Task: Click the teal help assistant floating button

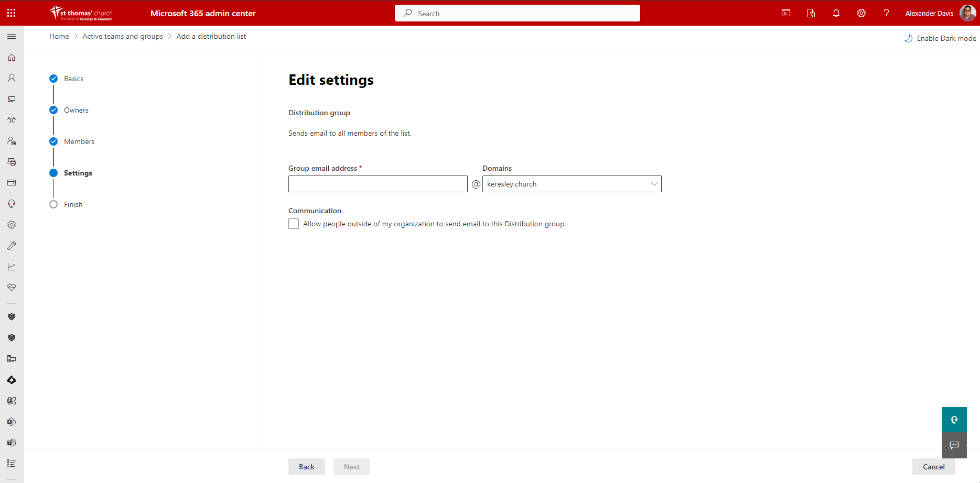Action: [954, 420]
